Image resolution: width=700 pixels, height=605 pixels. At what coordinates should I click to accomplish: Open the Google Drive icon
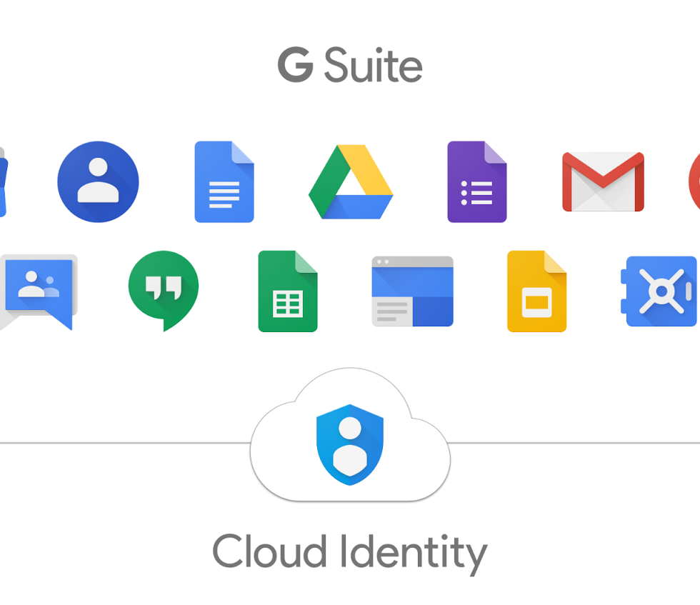[351, 181]
